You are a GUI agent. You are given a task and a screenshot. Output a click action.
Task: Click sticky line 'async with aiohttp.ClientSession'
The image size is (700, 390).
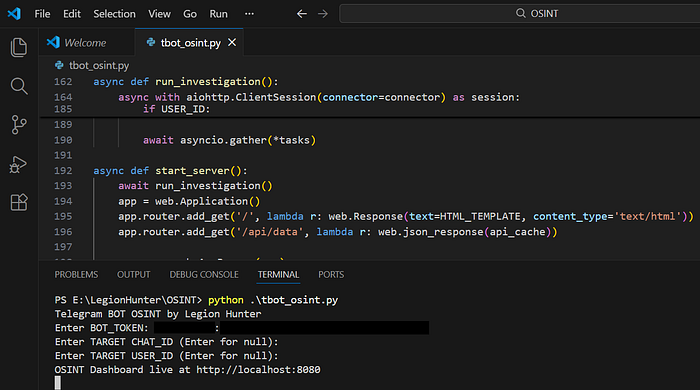pos(319,97)
